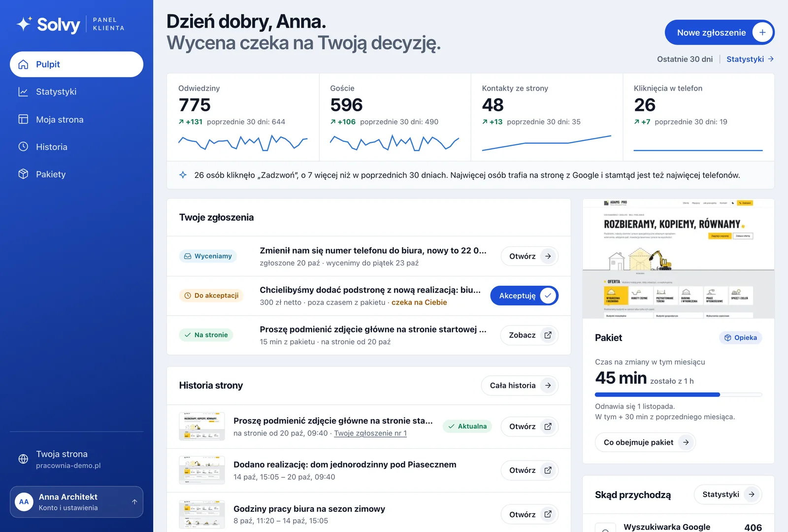Viewport: 788px width, 532px height.
Task: Click the Do akceptacji status badge
Action: [211, 296]
